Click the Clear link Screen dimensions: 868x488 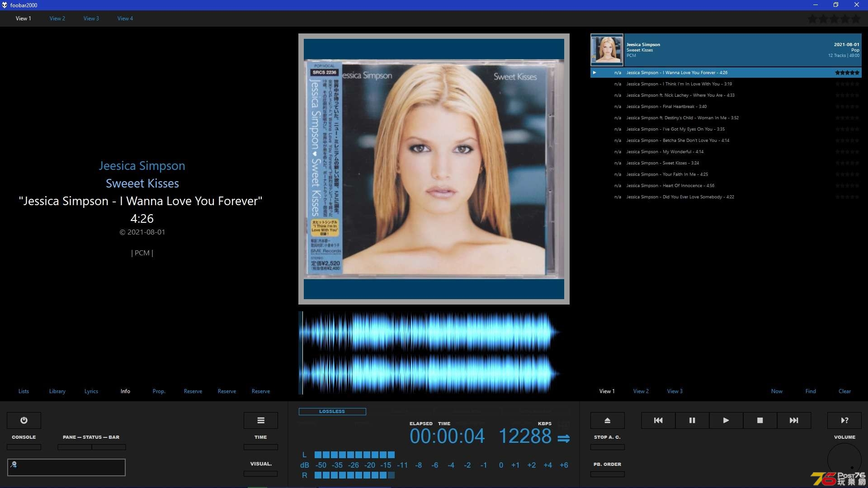(844, 391)
